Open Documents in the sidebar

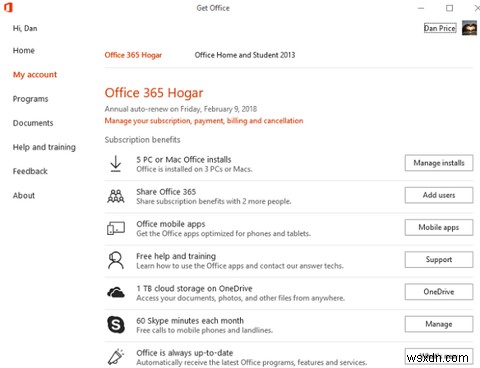point(33,123)
